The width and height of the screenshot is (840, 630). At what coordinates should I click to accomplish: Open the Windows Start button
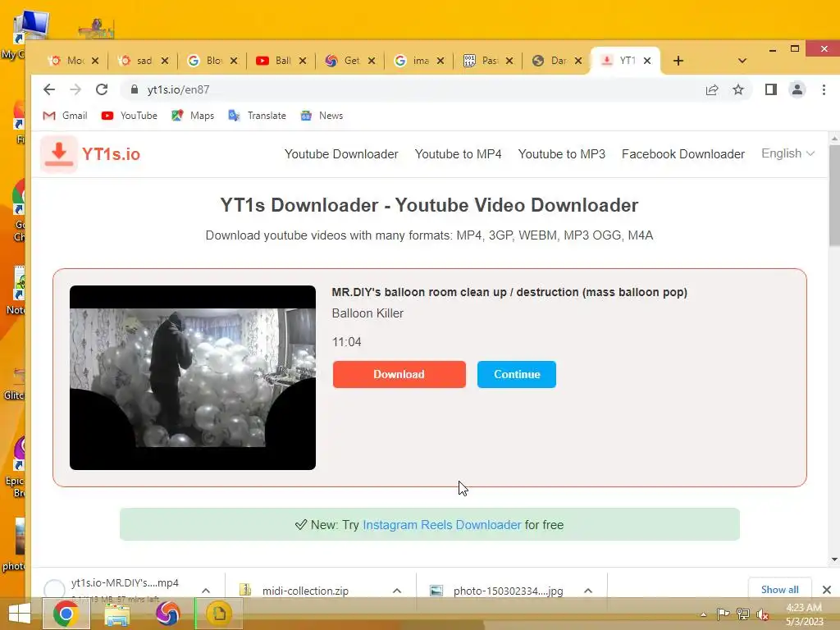[20, 614]
